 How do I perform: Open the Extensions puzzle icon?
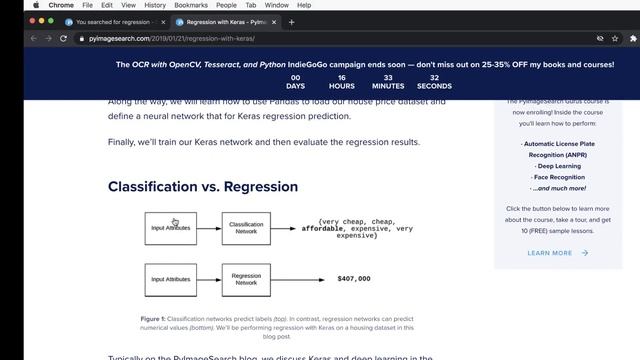point(633,38)
